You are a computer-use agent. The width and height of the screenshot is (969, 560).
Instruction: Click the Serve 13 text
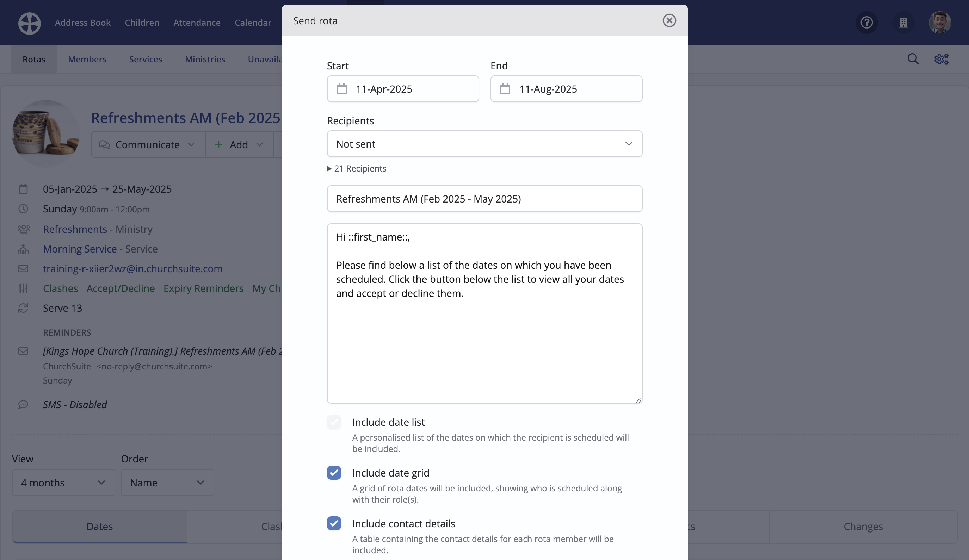click(x=62, y=308)
